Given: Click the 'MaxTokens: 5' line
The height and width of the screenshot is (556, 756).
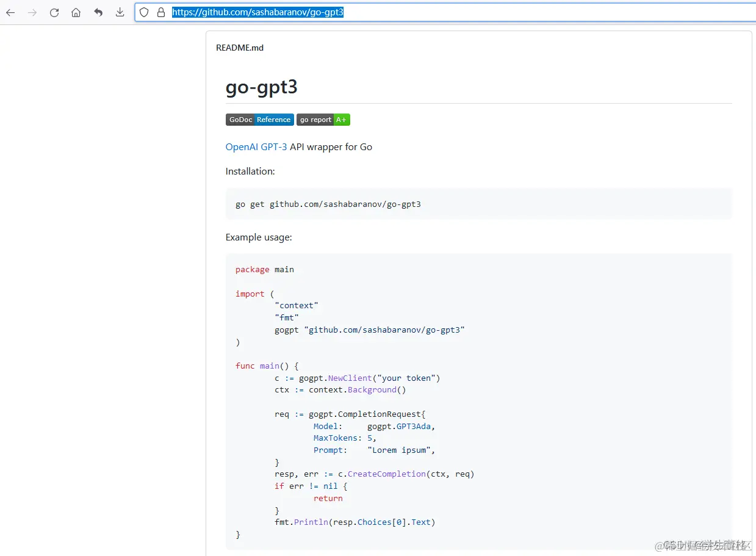Looking at the screenshot, I should (345, 438).
